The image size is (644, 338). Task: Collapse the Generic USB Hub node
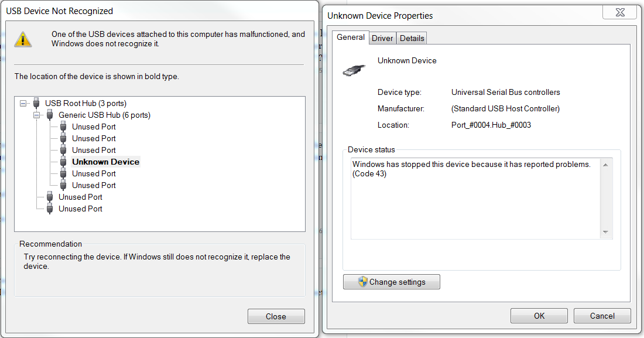tap(37, 115)
